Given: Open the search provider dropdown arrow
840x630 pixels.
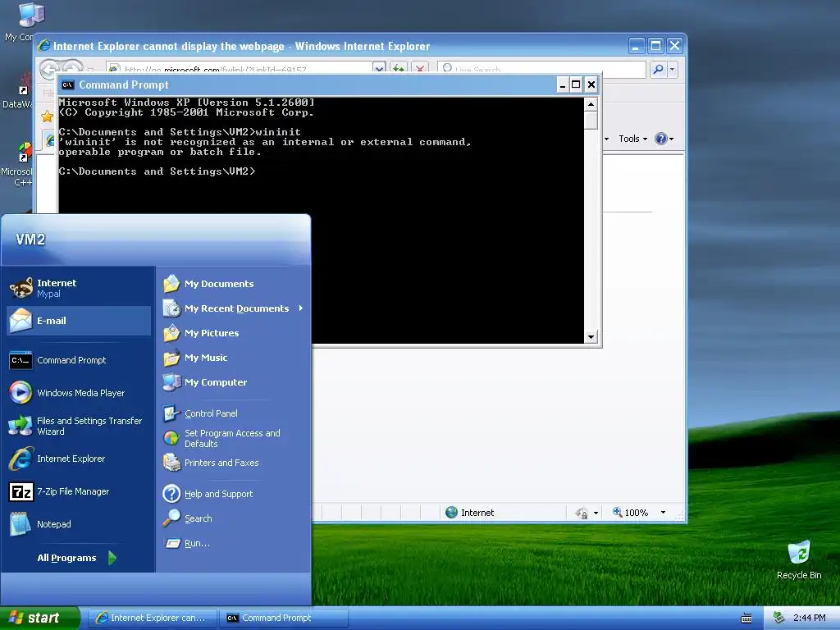Looking at the screenshot, I should (x=673, y=69).
